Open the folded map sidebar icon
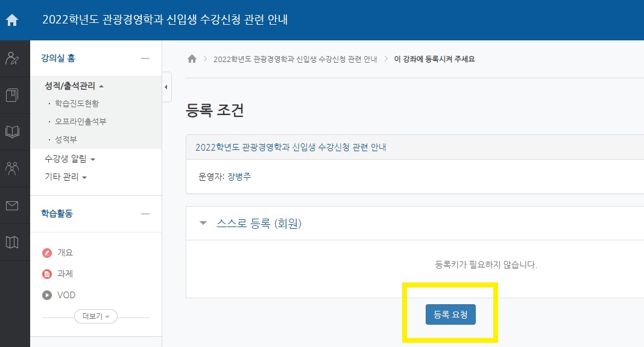 click(x=12, y=242)
